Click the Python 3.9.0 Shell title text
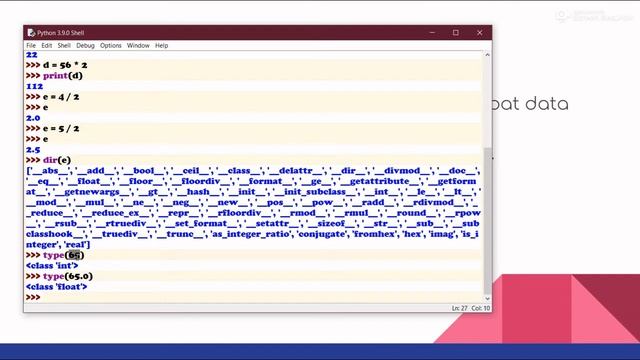This screenshot has height=360, width=640. [x=60, y=33]
